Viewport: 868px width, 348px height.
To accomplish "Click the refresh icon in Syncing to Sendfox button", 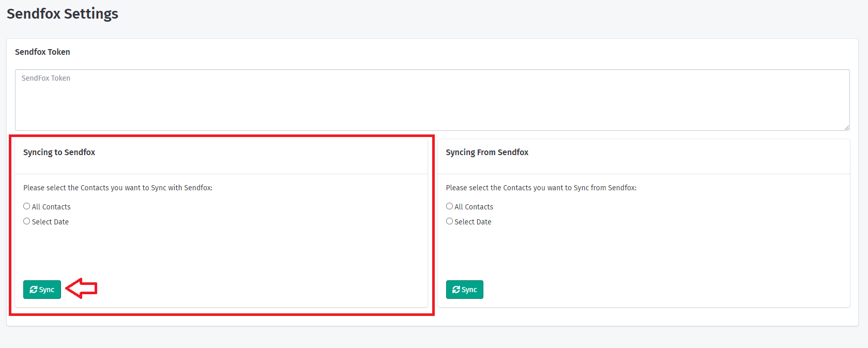I will 34,290.
